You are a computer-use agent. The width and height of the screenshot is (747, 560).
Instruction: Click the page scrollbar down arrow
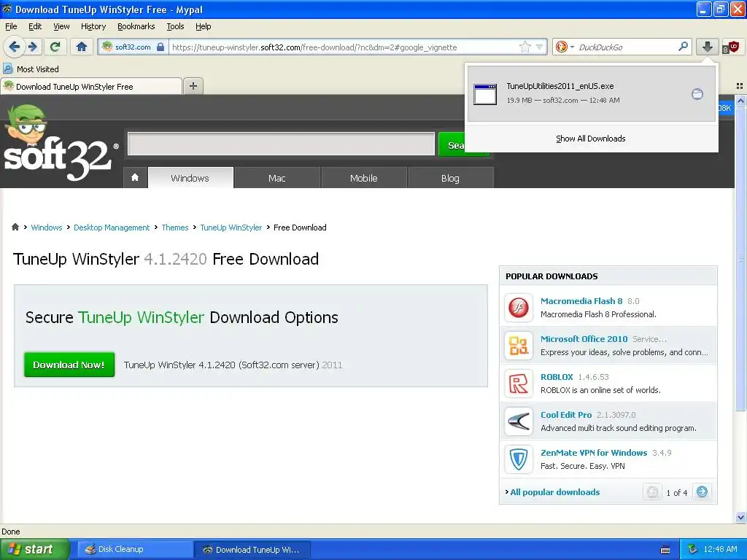[740, 517]
